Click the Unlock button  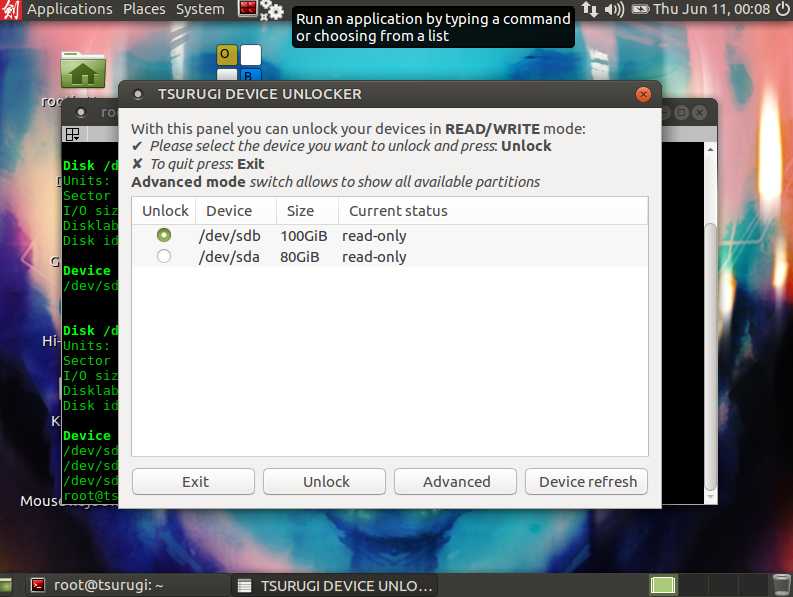pos(324,481)
